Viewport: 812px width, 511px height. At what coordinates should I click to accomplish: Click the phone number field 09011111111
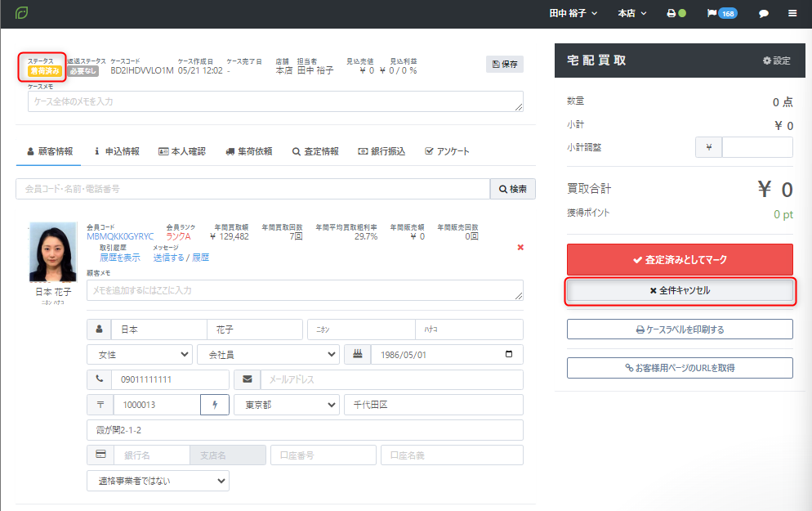click(170, 379)
